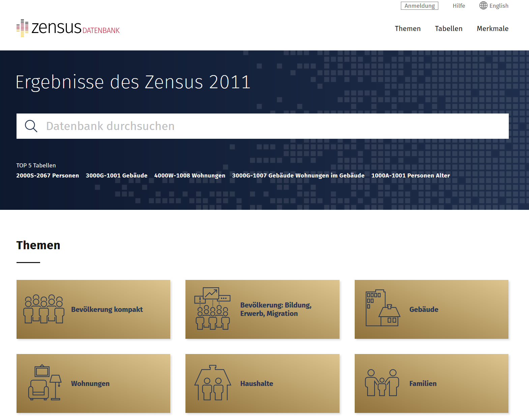Screen dimensions: 529x420
Task: Open table 2000S-2067 Personen
Action: point(48,175)
